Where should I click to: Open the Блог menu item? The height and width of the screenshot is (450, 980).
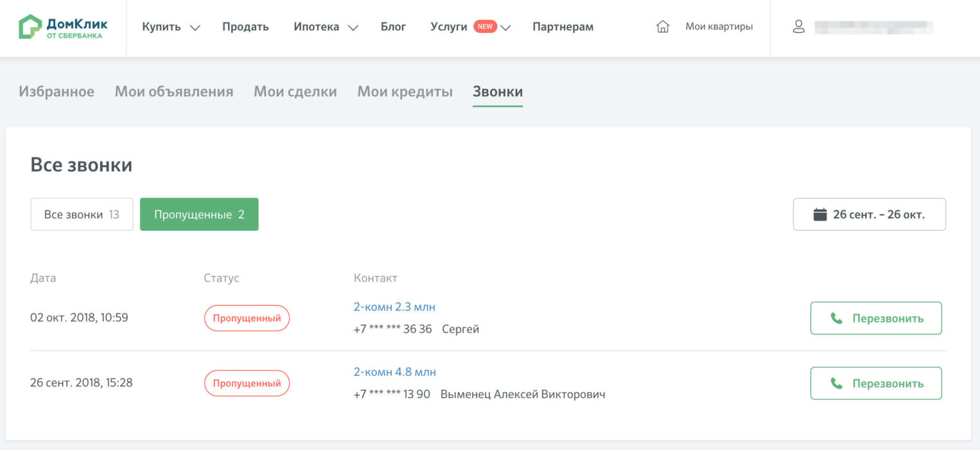click(x=393, y=26)
